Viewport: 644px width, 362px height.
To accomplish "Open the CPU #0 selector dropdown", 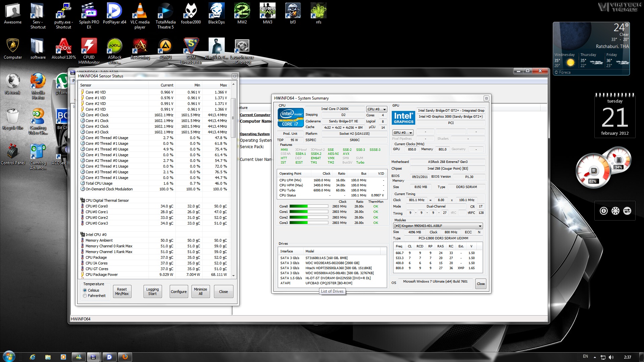I will pyautogui.click(x=377, y=109).
